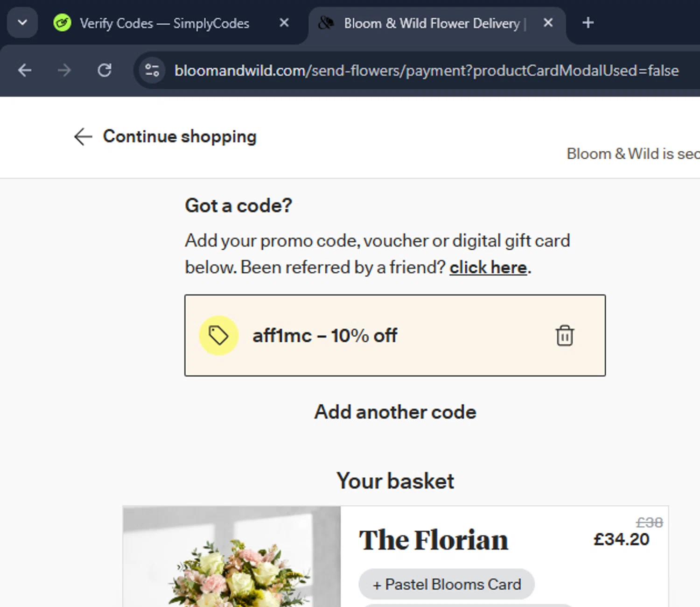The image size is (700, 607).
Task: Go back to the previous page
Action: (25, 71)
